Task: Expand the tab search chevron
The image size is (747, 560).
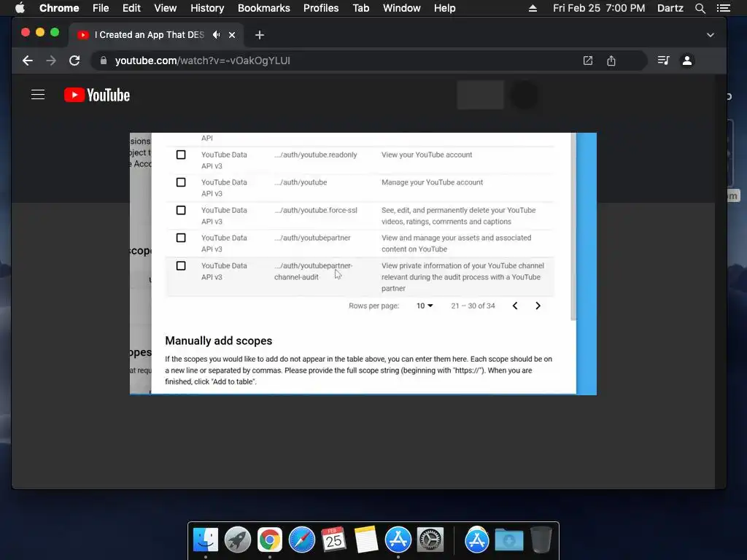Action: coord(711,35)
